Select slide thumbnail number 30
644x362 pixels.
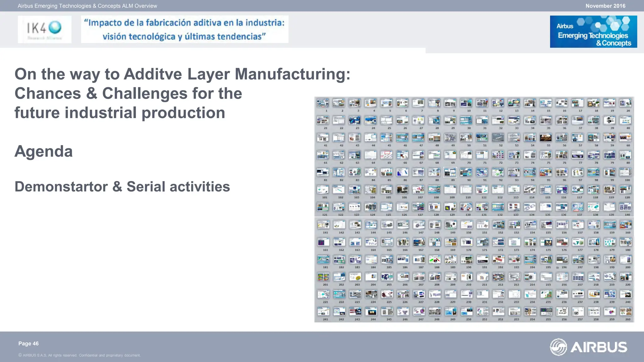pos(466,120)
